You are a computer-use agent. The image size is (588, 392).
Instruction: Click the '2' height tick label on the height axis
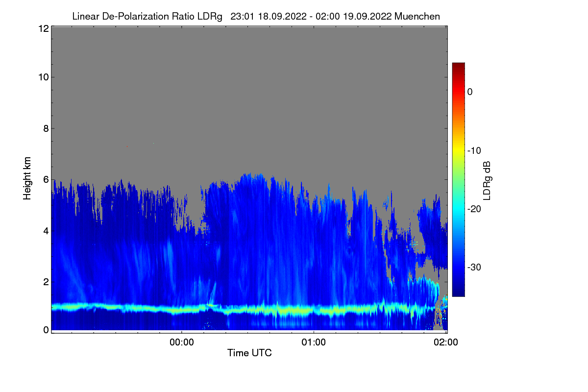point(46,282)
